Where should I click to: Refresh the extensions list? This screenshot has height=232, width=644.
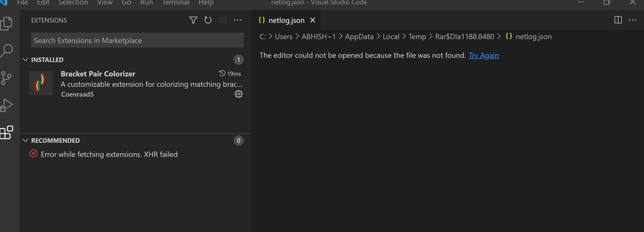point(208,20)
